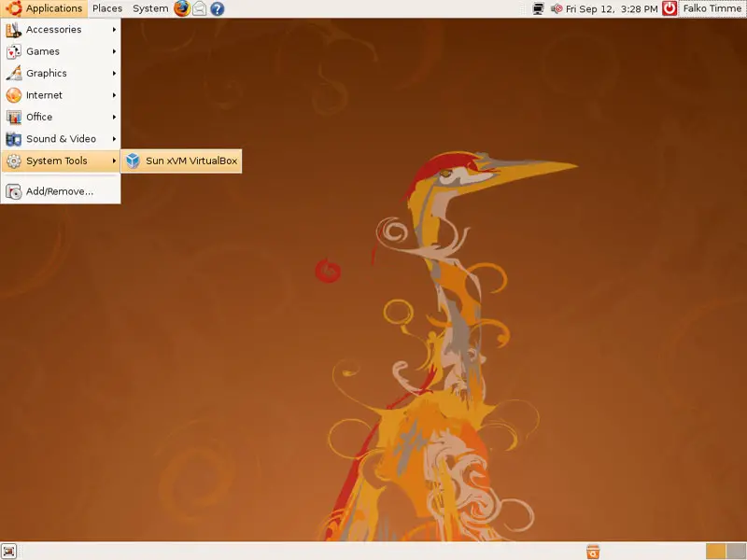Click the Falko Timme user switcher
The width and height of the screenshot is (747, 560).
(x=712, y=8)
